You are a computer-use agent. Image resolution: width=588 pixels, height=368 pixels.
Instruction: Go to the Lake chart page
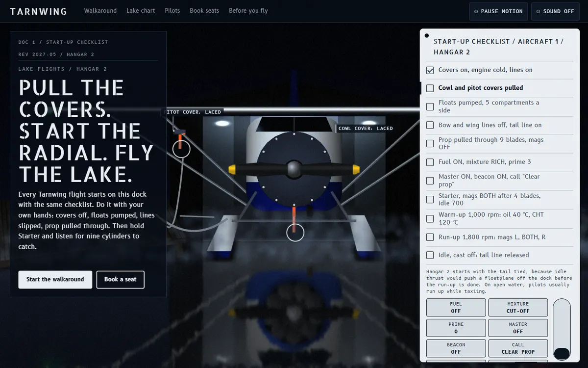[x=141, y=10]
